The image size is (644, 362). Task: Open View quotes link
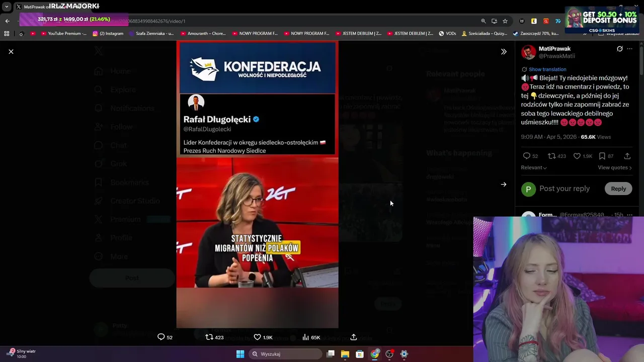pyautogui.click(x=615, y=167)
